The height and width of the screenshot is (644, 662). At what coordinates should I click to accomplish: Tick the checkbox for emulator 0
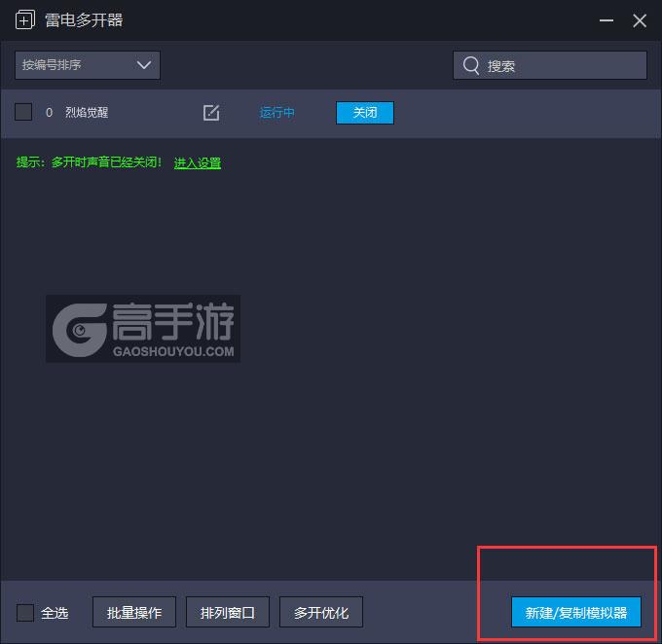point(23,113)
